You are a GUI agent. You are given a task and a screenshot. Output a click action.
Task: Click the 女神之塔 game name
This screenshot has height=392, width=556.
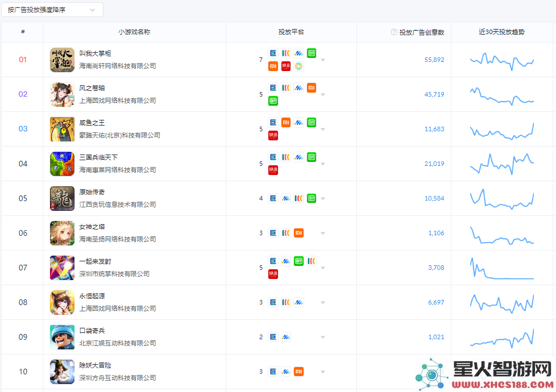click(x=92, y=227)
